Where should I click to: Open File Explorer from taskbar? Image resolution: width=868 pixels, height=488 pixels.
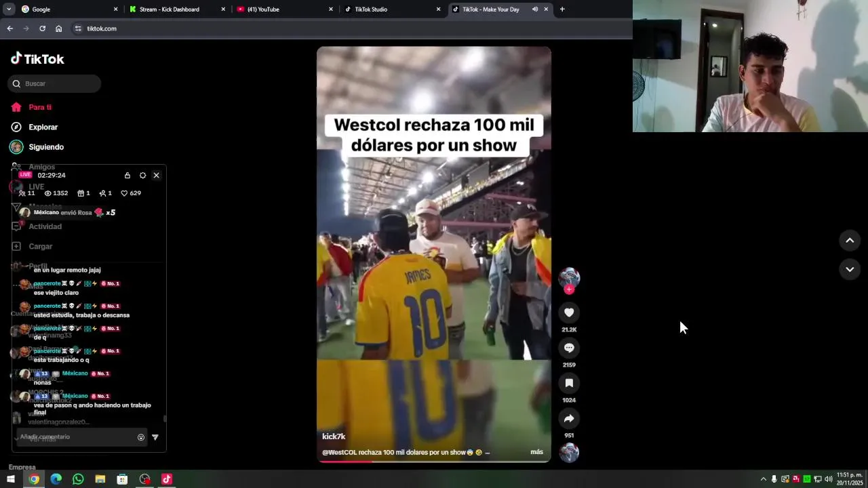(x=100, y=479)
